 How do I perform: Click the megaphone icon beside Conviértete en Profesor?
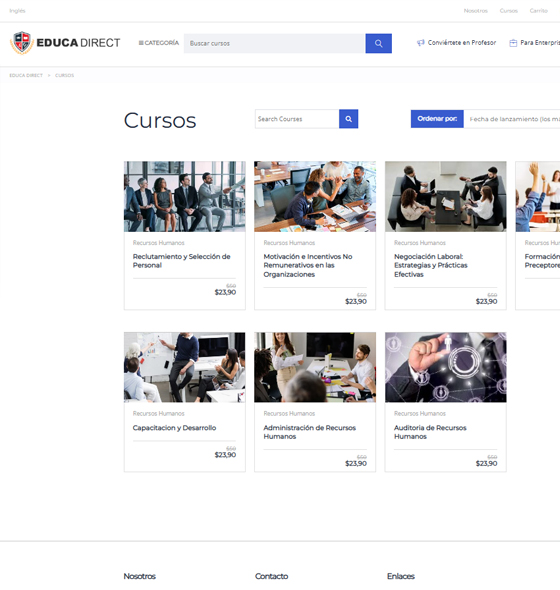click(x=420, y=43)
